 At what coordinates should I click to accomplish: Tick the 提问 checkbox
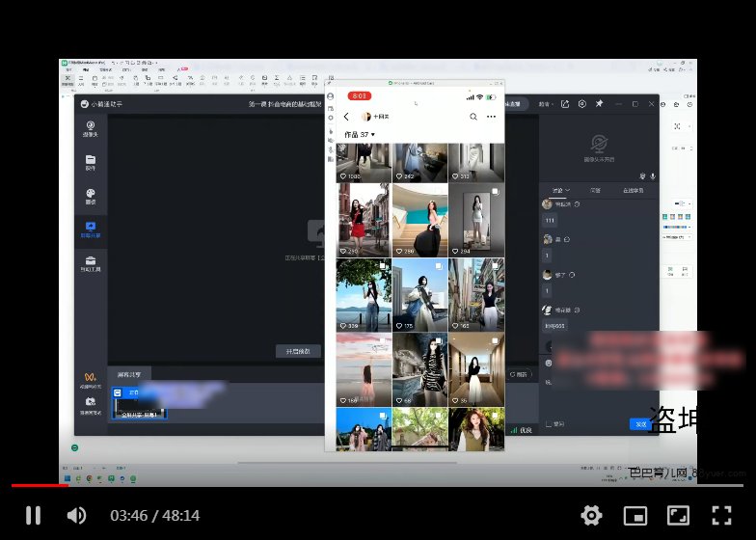(x=549, y=424)
